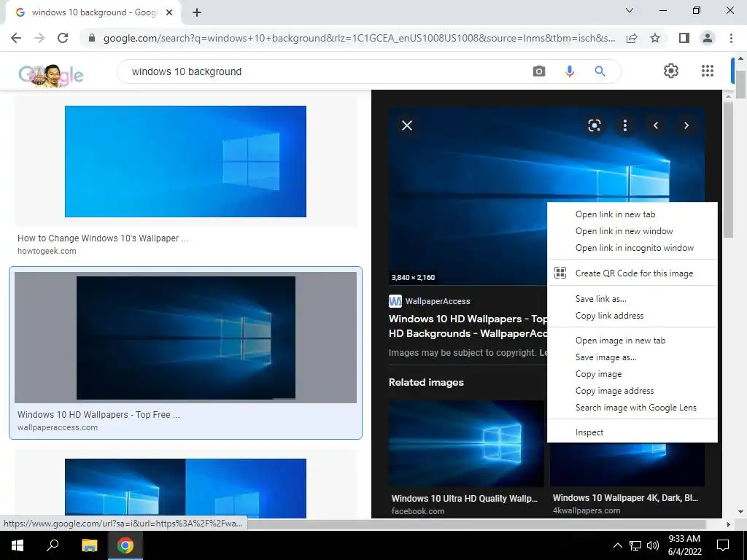Screen dimensions: 747x560
Task: Open Windows 10 Ultra HD Quality Wallp link
Action: [x=465, y=499]
